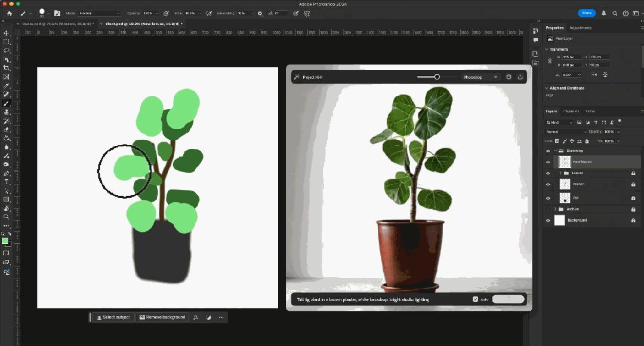Open notifications bell icon

(604, 13)
